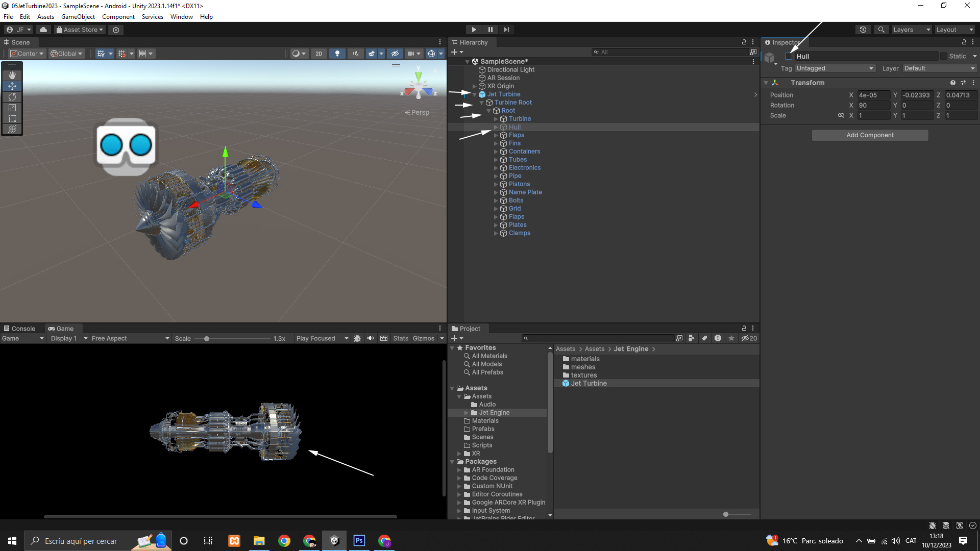The image size is (980, 551).
Task: Open the GameObject menu
Action: pyautogui.click(x=78, y=17)
